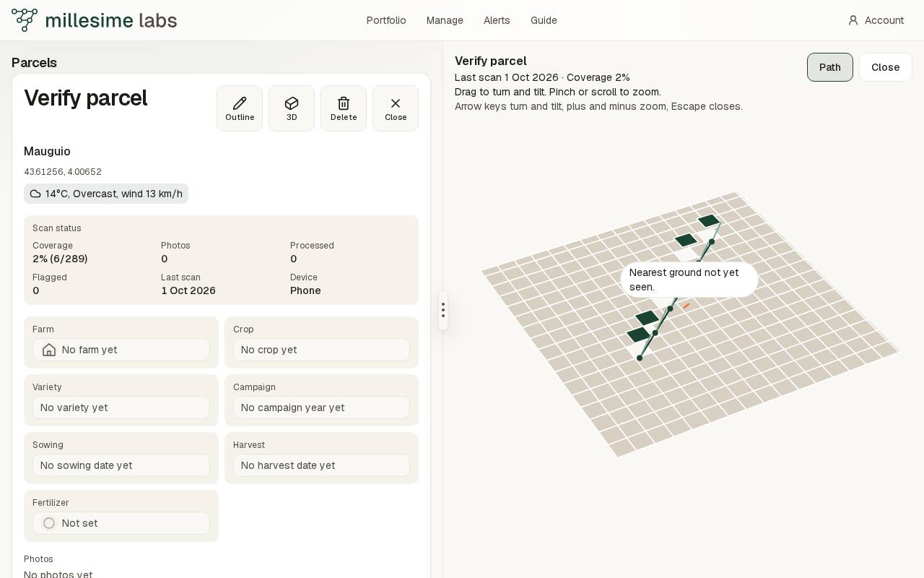This screenshot has height=578, width=924.
Task: Go to the Manage menu item
Action: tap(445, 20)
